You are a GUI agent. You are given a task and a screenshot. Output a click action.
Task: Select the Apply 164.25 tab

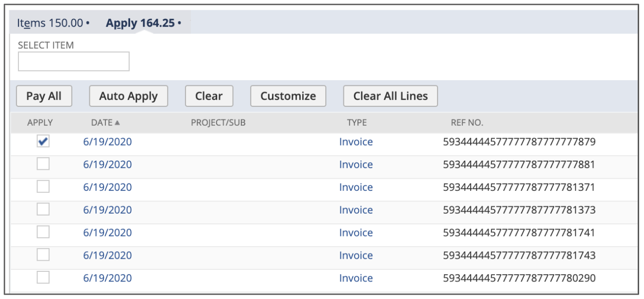tap(143, 23)
